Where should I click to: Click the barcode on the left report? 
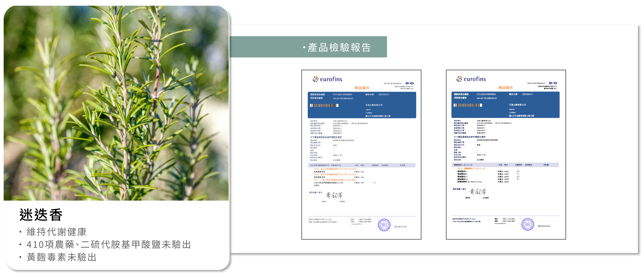coord(324,105)
